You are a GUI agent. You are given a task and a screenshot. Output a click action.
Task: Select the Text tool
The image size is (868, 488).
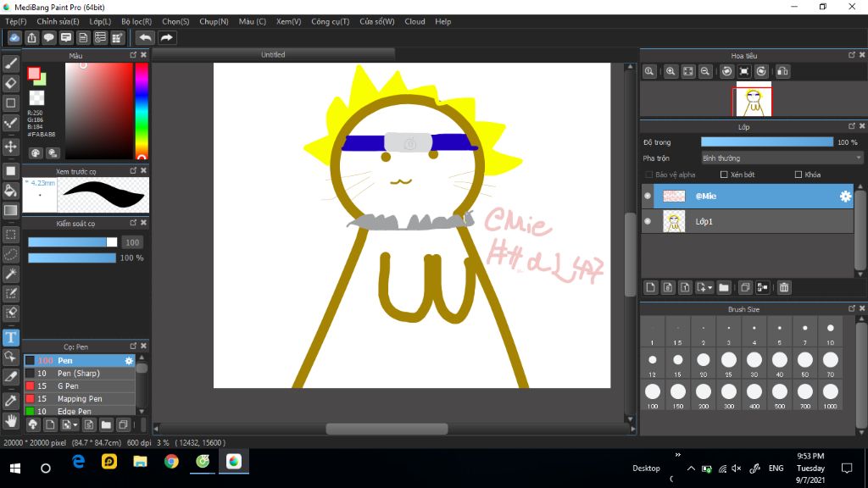coord(10,337)
